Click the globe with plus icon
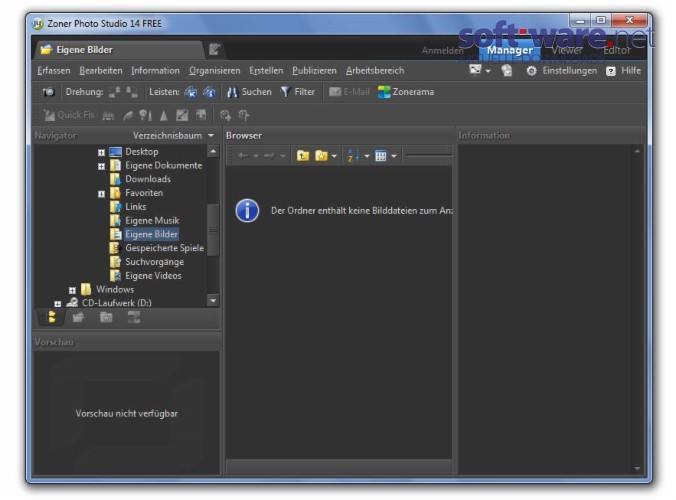This screenshot has width=676, height=500. (x=225, y=116)
